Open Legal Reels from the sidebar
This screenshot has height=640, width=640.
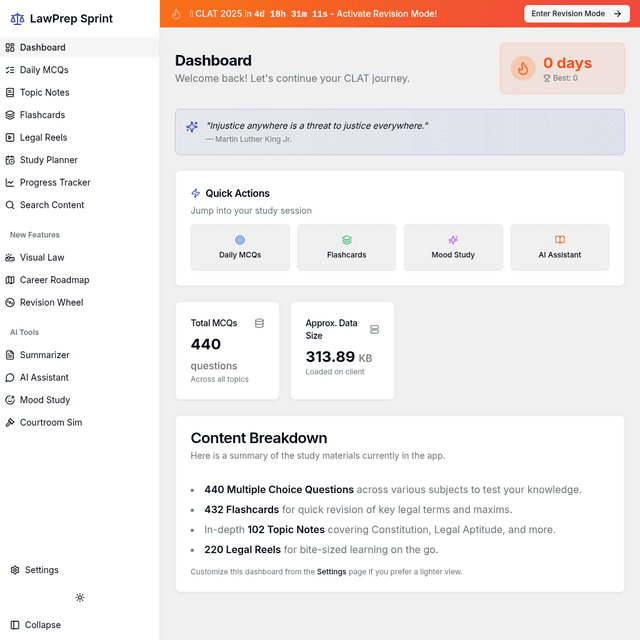45,138
